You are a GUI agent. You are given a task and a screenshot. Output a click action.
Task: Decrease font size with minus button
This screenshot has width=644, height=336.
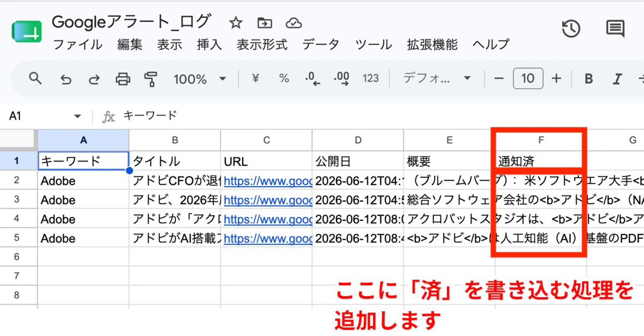click(x=499, y=78)
